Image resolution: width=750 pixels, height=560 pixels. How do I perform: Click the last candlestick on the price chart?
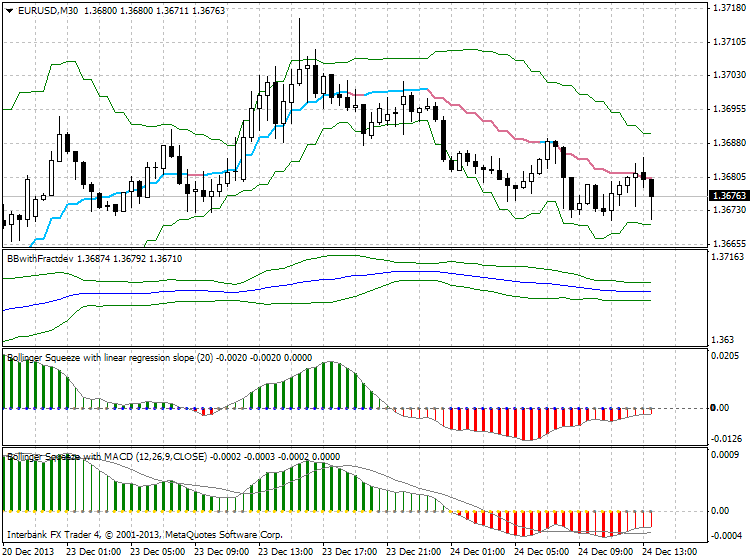[x=652, y=188]
